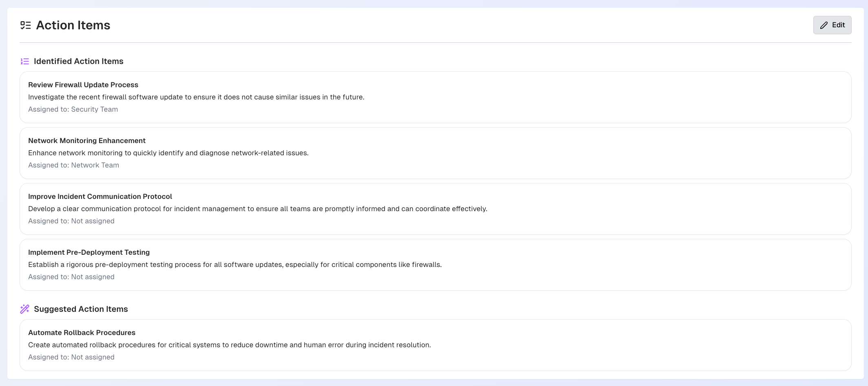Click the Edit button
This screenshot has width=868, height=386.
pos(832,25)
